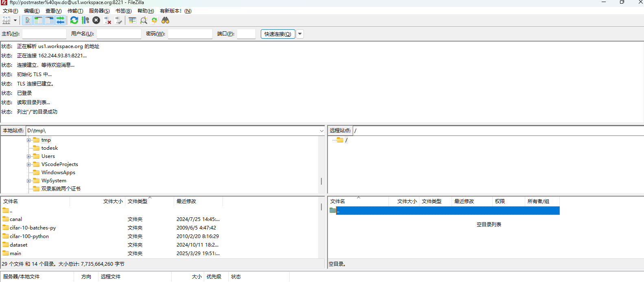Open the Site Manager dropdown arrow

pos(15,20)
